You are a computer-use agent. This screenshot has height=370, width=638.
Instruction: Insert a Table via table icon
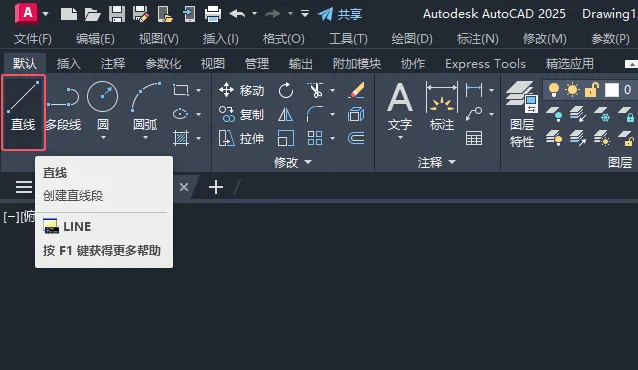click(x=474, y=138)
